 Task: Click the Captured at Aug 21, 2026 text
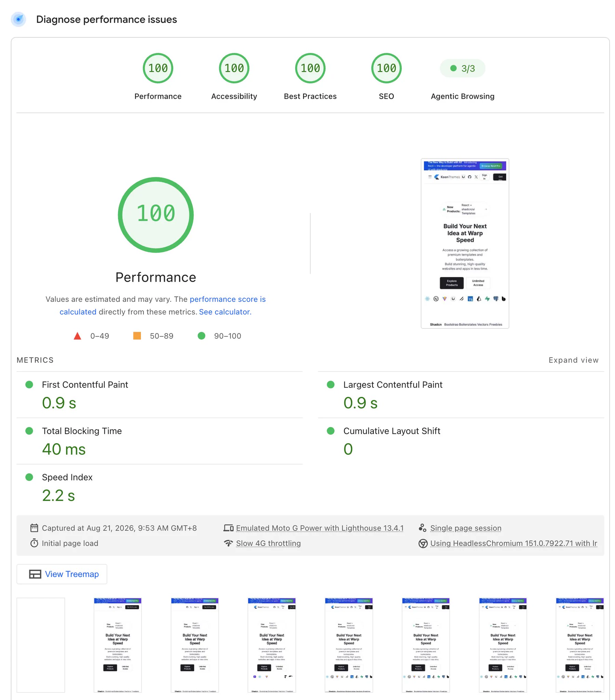pos(119,528)
